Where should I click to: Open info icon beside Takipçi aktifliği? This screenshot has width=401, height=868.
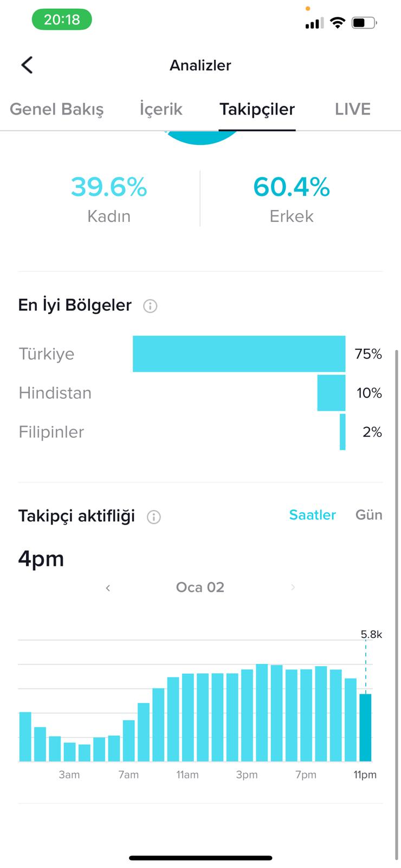coord(154,517)
